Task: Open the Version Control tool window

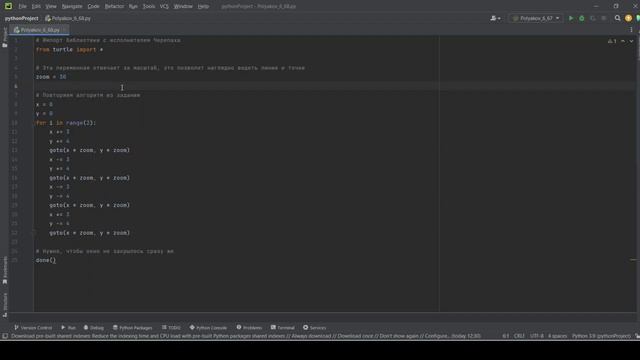Action: coord(33,328)
